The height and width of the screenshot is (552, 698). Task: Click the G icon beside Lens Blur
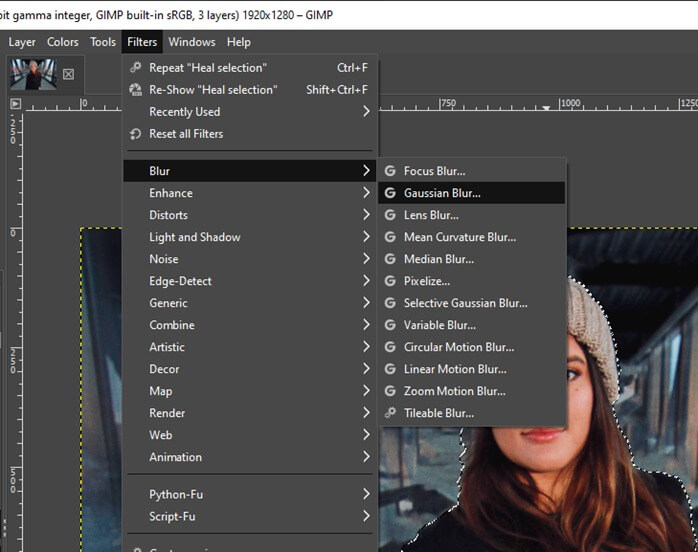[x=390, y=215]
